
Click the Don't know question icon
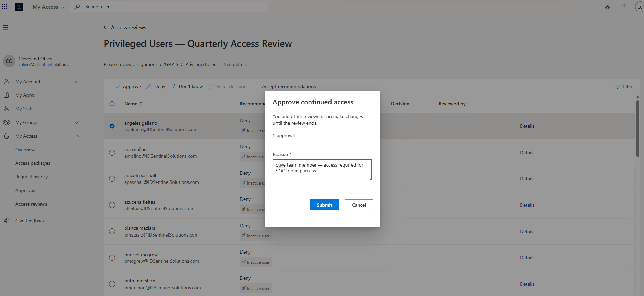tap(174, 86)
